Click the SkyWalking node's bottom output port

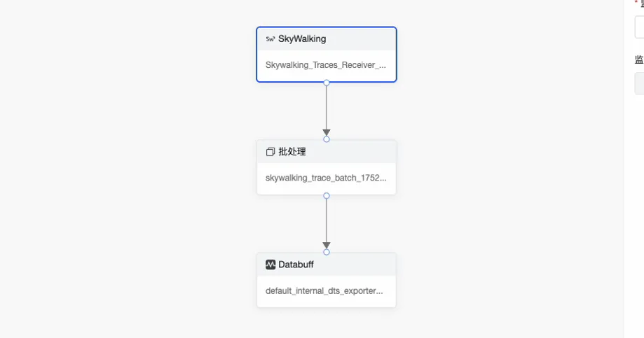327,83
